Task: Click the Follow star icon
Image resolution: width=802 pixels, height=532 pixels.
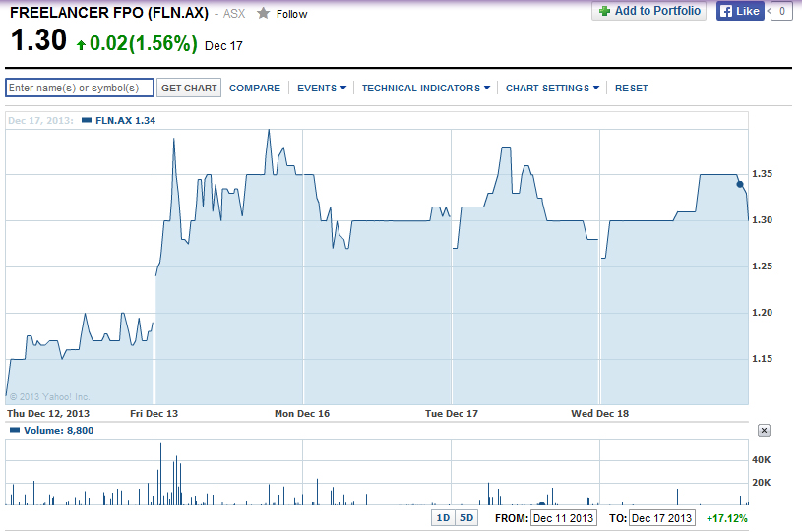Action: coord(263,14)
